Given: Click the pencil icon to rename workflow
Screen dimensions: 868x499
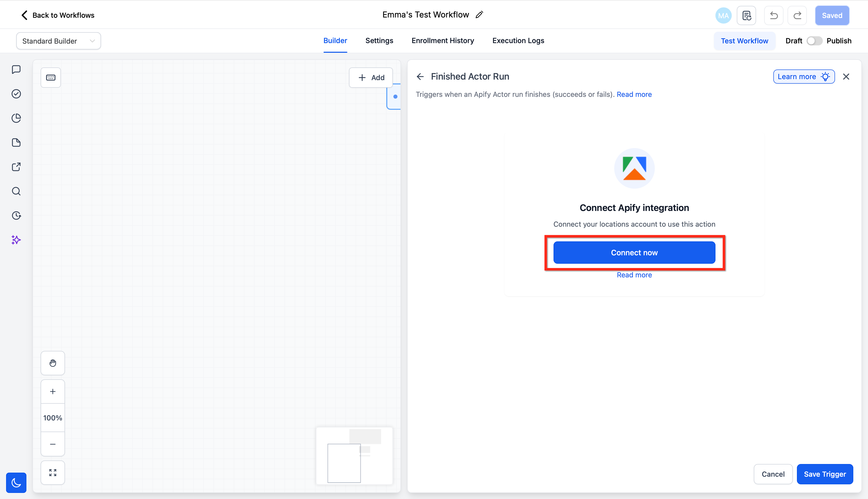Looking at the screenshot, I should (479, 15).
